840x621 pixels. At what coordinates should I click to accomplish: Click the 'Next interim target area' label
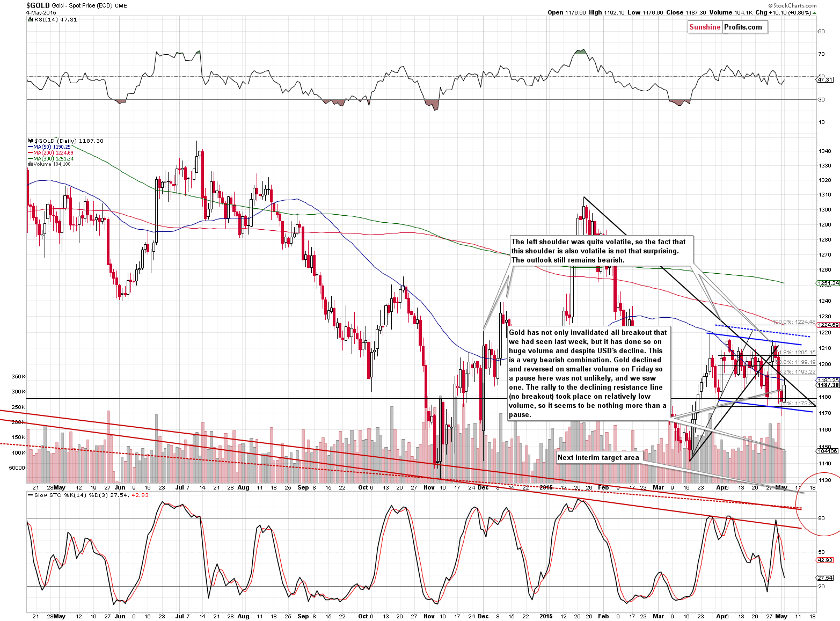coord(598,458)
